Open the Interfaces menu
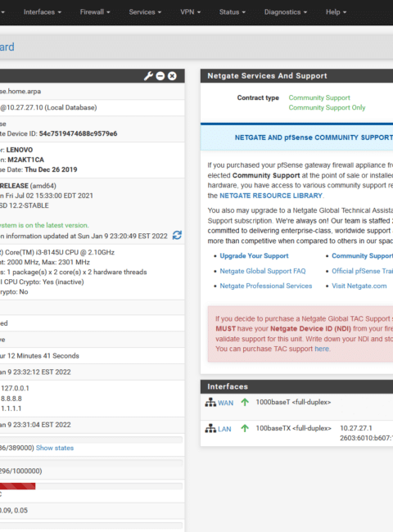The height and width of the screenshot is (532, 393). (x=43, y=12)
